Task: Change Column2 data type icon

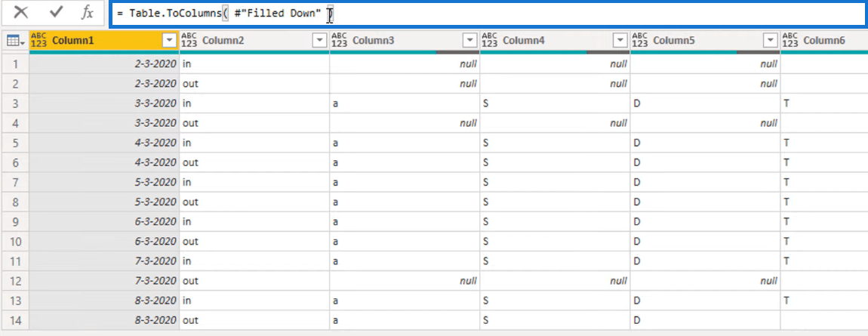Action: 189,40
